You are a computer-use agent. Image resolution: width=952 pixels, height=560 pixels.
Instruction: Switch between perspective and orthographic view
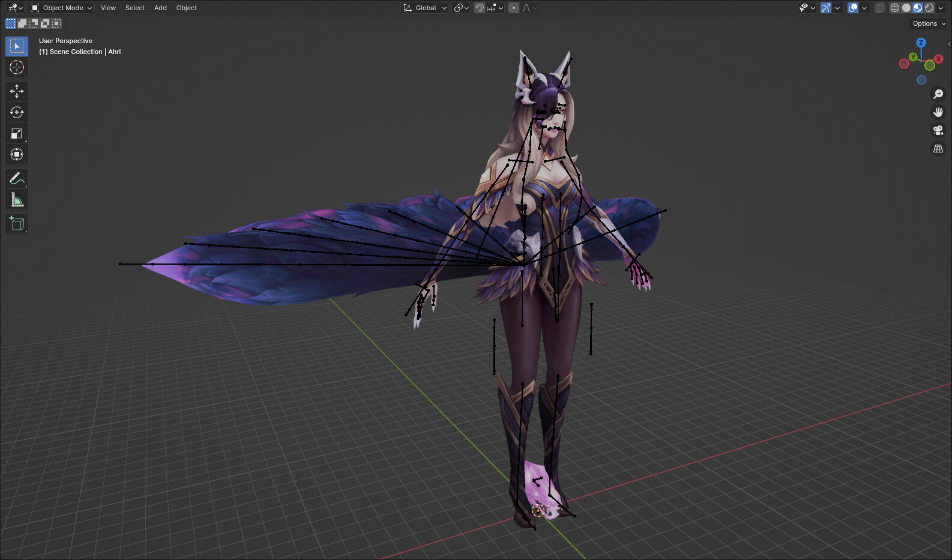[x=938, y=148]
